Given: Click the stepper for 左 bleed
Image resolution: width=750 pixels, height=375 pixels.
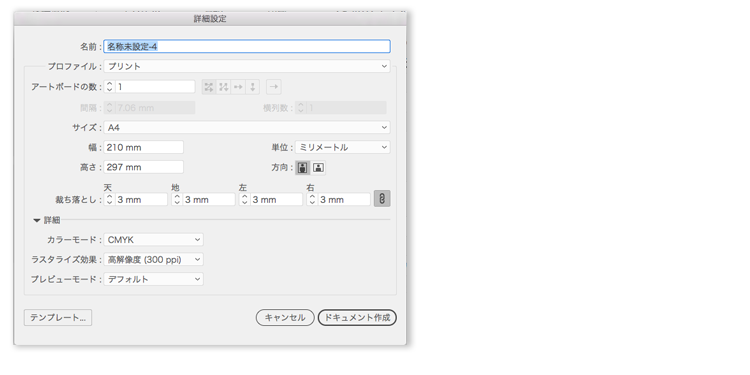Looking at the screenshot, I should [245, 199].
